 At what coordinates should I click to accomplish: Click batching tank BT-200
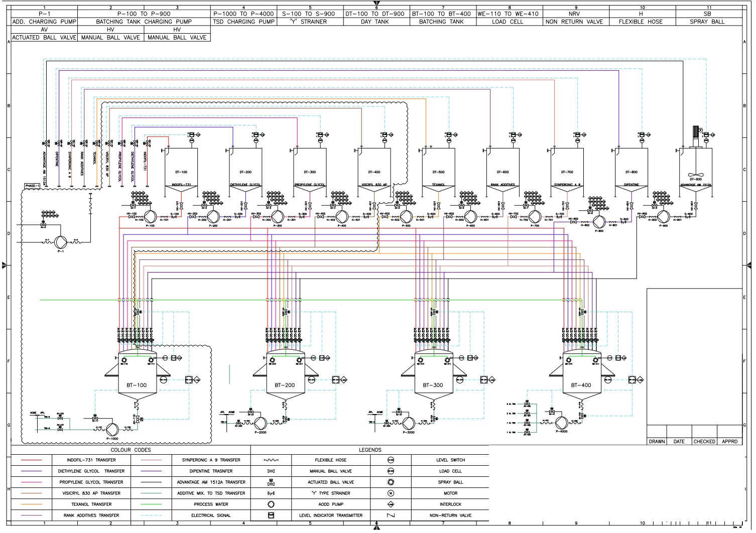(x=285, y=385)
